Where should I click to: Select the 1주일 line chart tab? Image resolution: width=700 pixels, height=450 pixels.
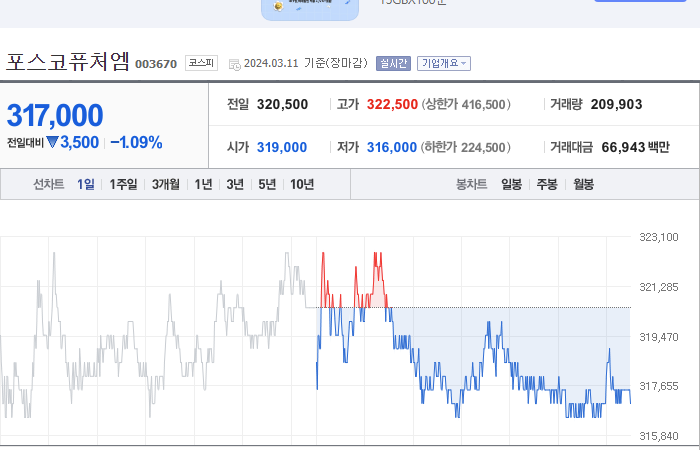[x=123, y=184]
